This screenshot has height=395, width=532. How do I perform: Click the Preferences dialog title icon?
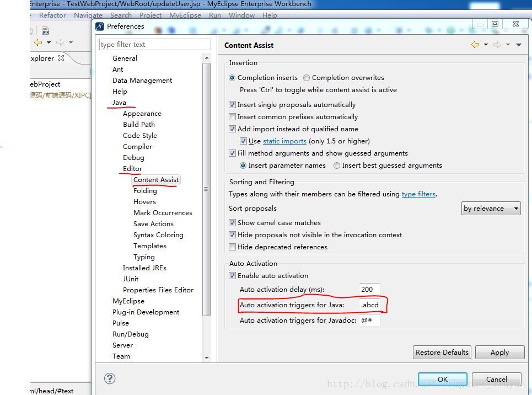pyautogui.click(x=100, y=26)
